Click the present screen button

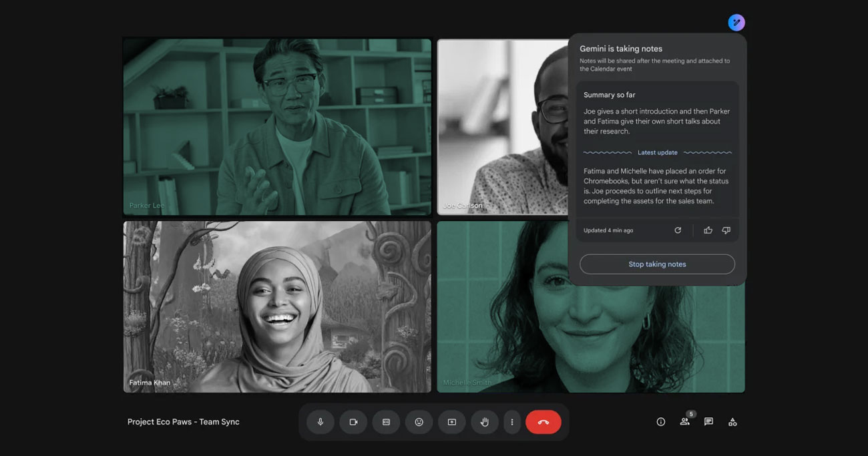452,422
